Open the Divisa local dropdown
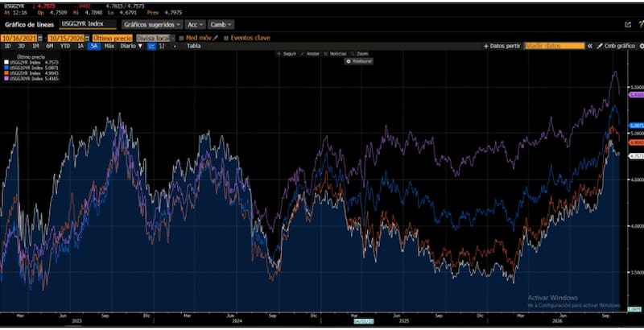Image resolution: width=644 pixels, height=330 pixels. (155, 38)
